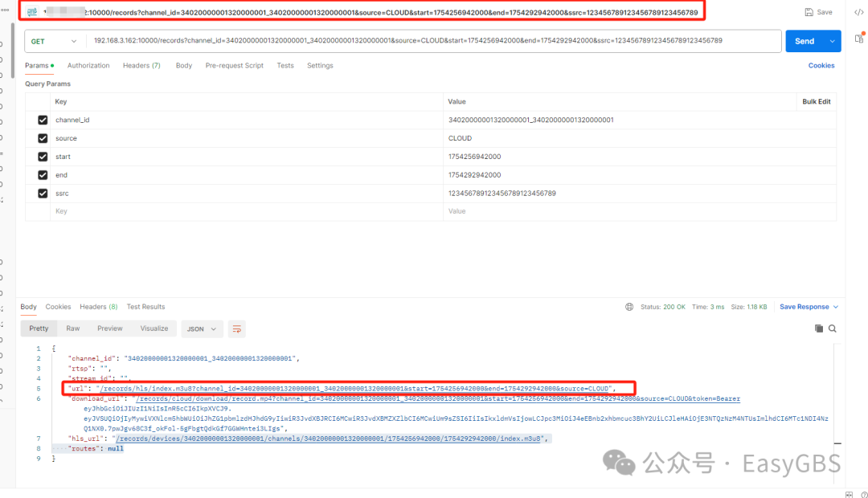Copy response body with the copy icon
Image resolution: width=868 pixels, height=498 pixels.
tap(819, 329)
